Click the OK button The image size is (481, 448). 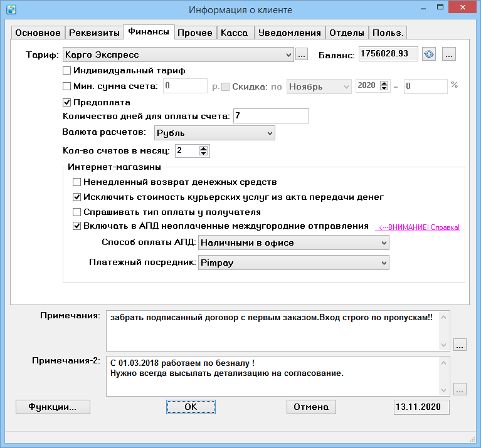pyautogui.click(x=191, y=407)
